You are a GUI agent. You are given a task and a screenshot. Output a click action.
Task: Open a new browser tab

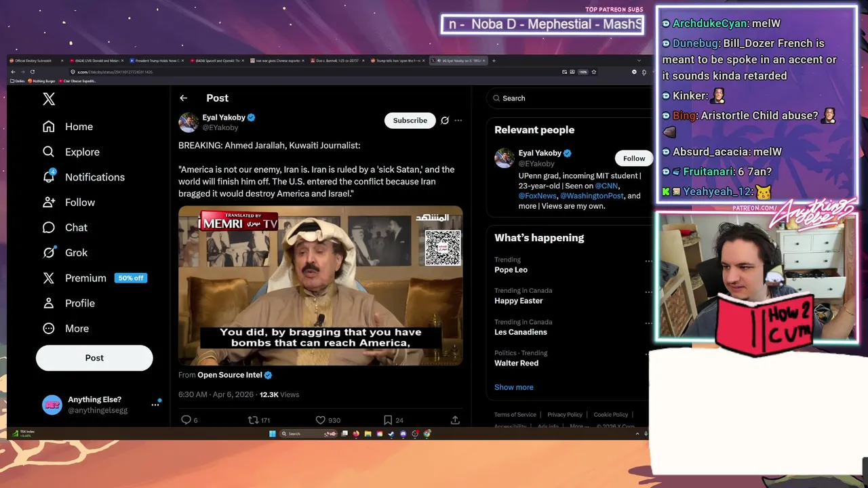[494, 61]
